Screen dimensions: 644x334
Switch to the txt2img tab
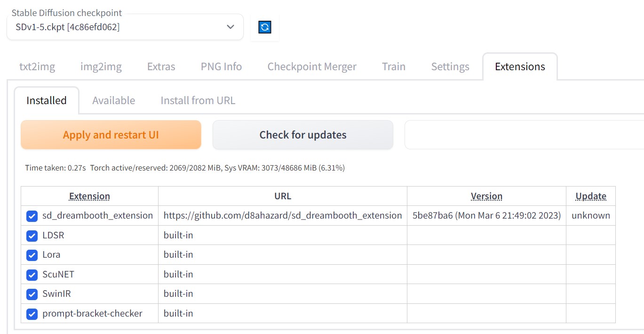(x=37, y=67)
